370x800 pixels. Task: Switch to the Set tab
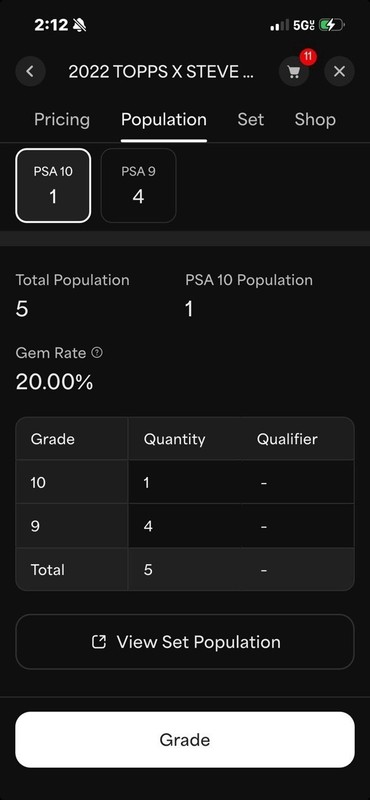pyautogui.click(x=251, y=120)
